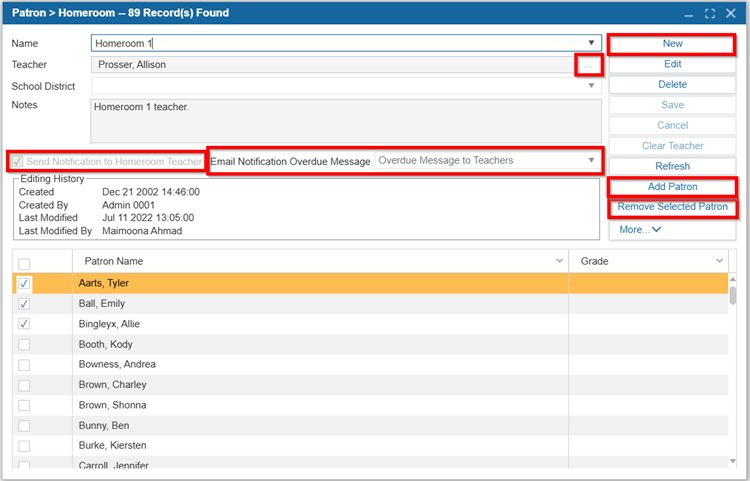
Task: Check the Brown, Shonna checkbox
Action: pyautogui.click(x=24, y=405)
